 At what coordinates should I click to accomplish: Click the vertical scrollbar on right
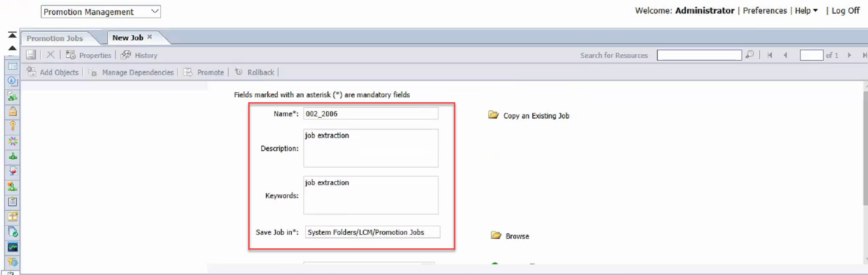coord(866,149)
